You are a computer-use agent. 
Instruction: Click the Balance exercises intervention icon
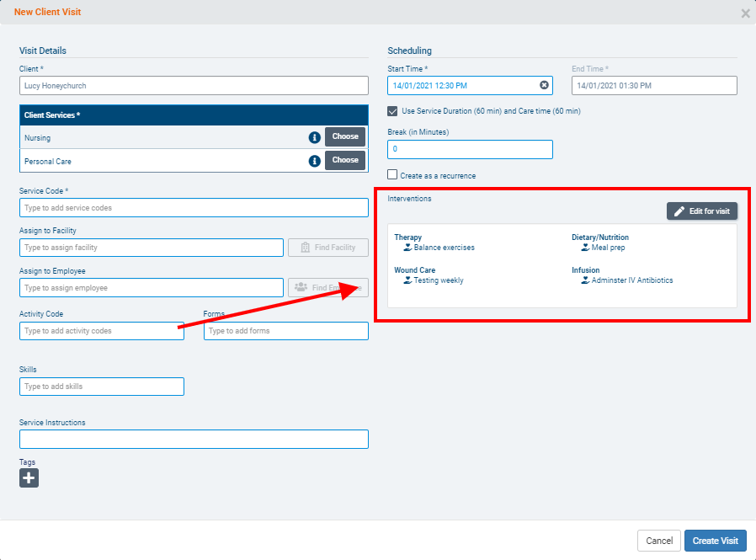click(407, 248)
